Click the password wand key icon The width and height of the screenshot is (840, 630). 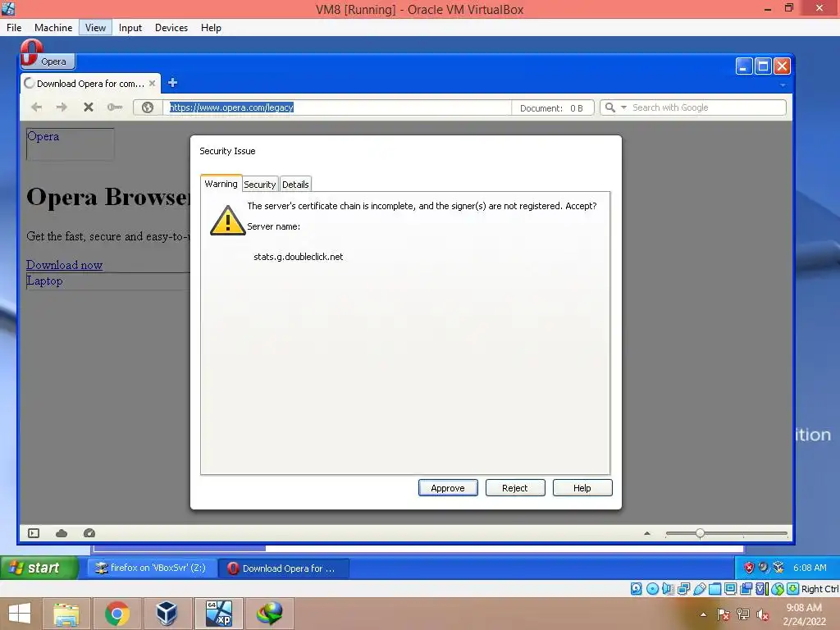(115, 107)
